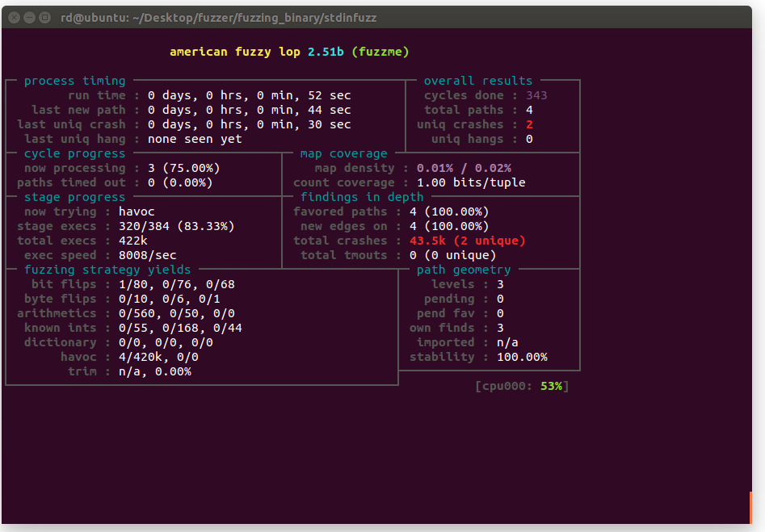
Task: Select total paths value '4'
Action: (x=529, y=111)
